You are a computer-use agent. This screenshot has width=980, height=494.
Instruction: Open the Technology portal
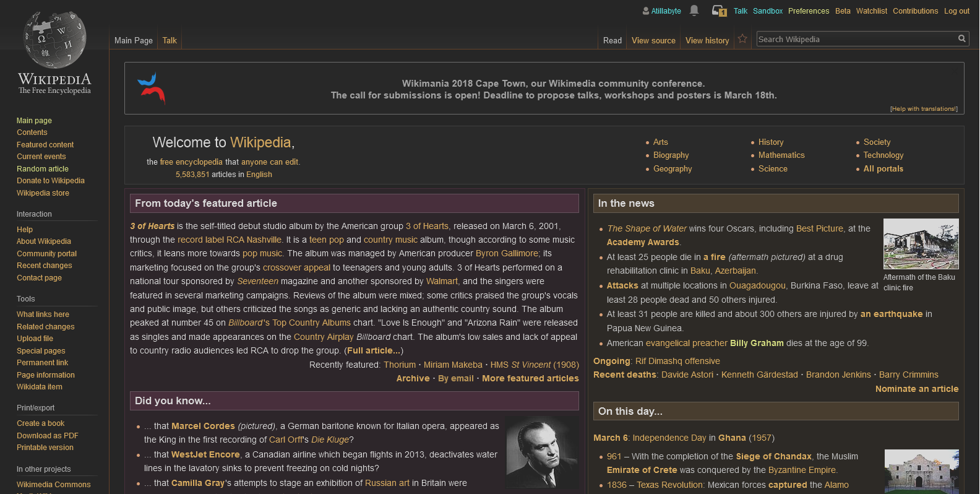tap(883, 155)
